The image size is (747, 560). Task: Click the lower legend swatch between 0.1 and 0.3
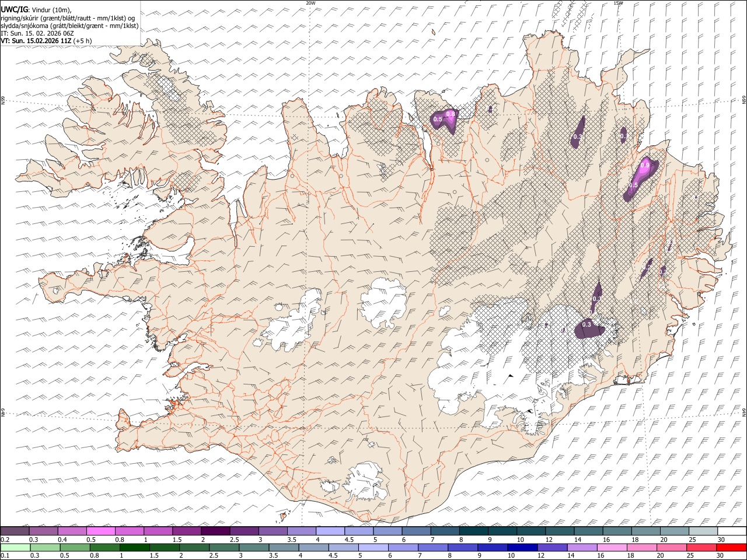[x=15, y=547]
